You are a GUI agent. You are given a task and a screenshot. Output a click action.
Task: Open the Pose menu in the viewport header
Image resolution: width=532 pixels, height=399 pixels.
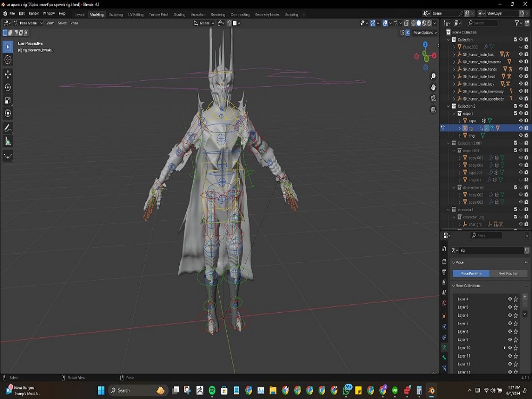[x=74, y=23]
